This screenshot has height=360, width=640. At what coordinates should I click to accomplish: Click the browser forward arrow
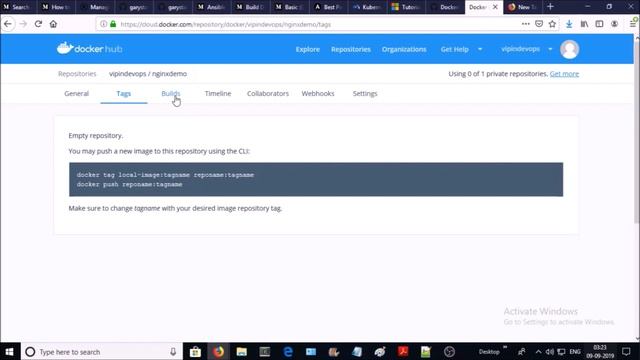click(x=23, y=24)
